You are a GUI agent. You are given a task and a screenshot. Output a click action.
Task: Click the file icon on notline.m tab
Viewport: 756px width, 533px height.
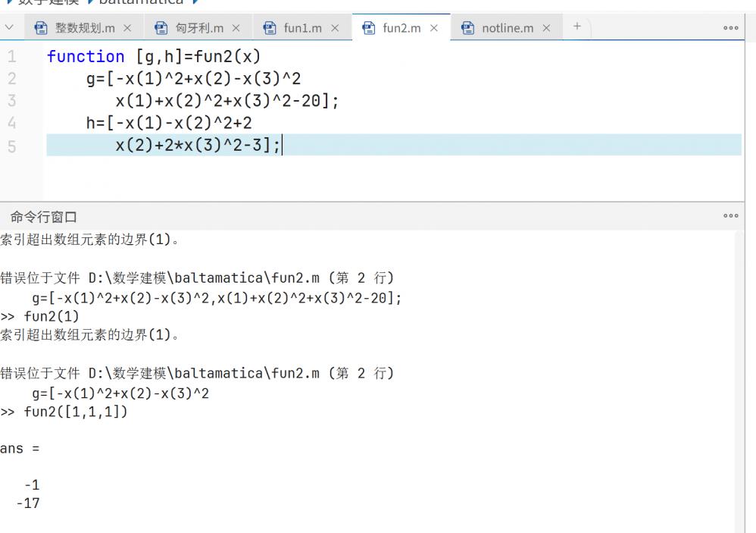[x=468, y=28]
